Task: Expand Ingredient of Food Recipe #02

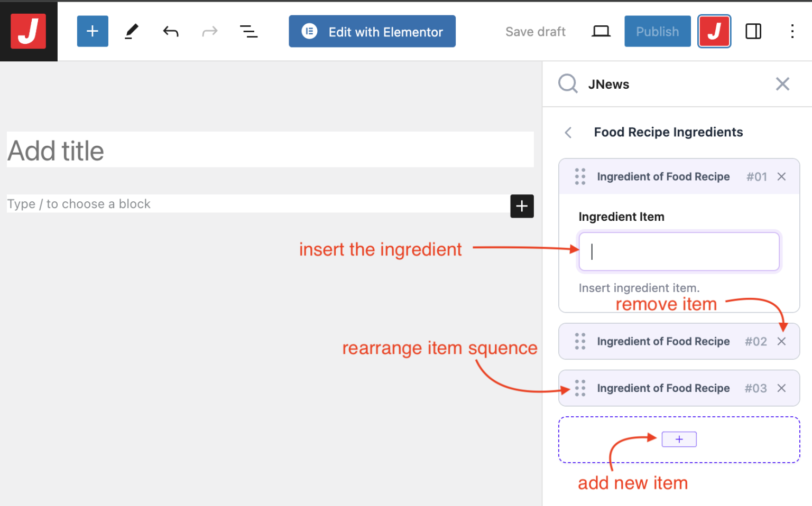Action: (x=663, y=341)
